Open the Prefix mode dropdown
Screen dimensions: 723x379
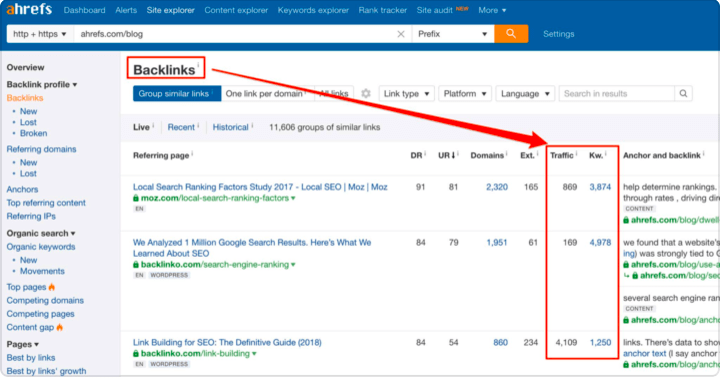click(452, 34)
